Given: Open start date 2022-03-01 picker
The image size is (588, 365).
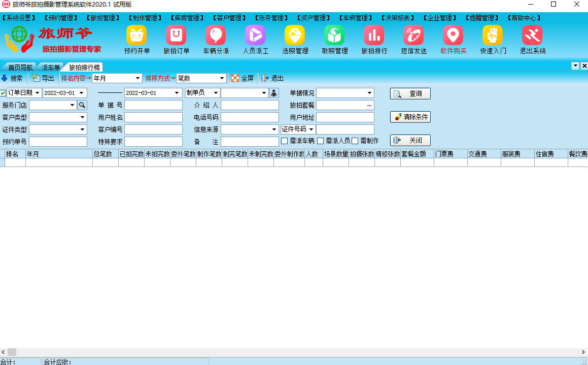Looking at the screenshot, I should 81,93.
